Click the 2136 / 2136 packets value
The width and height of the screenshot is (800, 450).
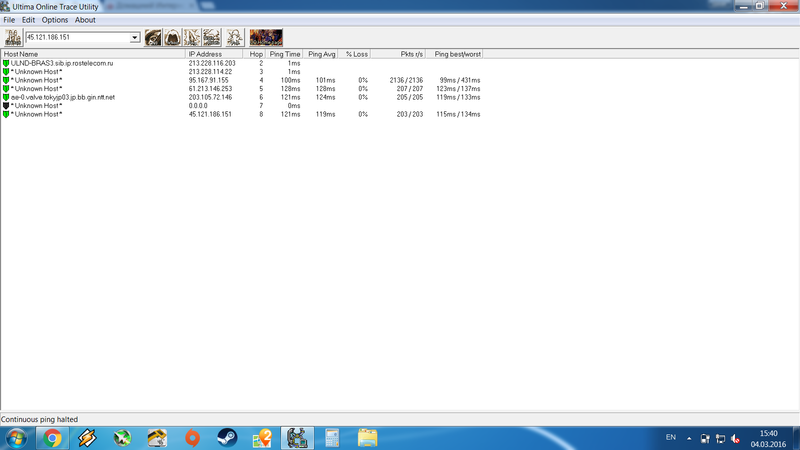(x=406, y=80)
